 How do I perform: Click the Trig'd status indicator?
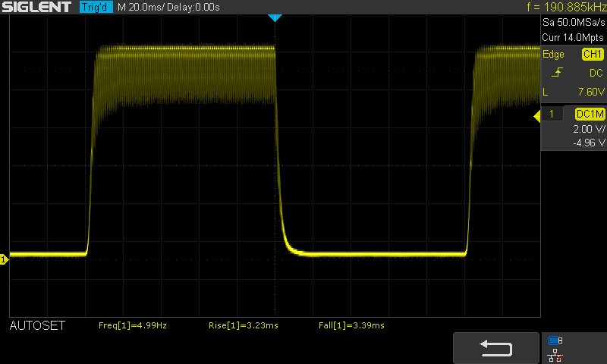(96, 7)
